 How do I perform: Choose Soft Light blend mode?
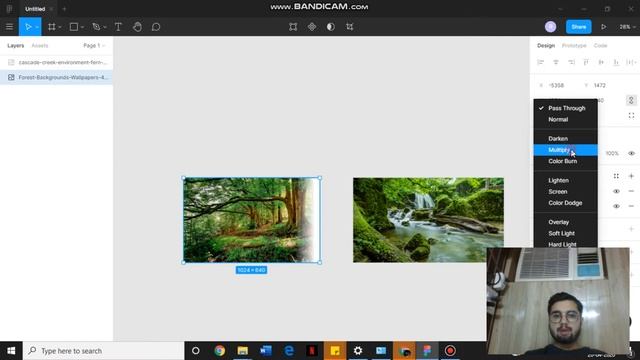[566, 233]
